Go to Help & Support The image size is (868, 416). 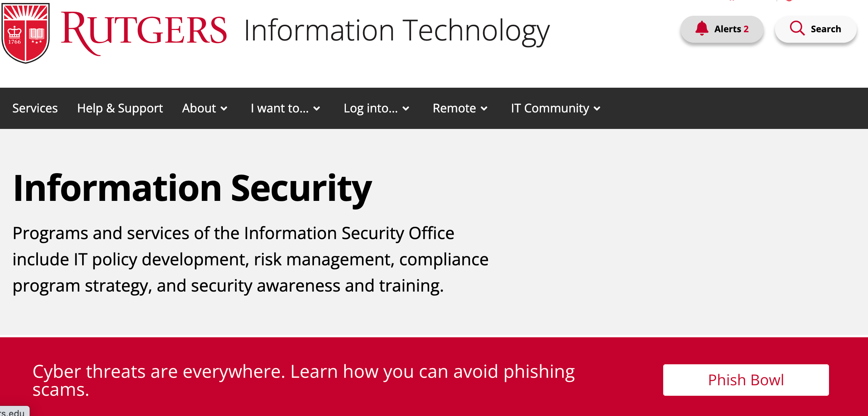120,108
